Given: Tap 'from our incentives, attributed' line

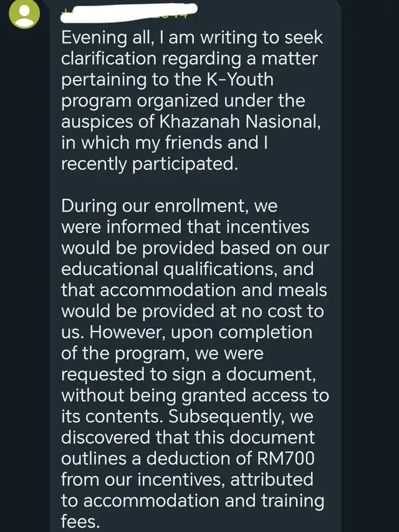Looking at the screenshot, I should 187,480.
